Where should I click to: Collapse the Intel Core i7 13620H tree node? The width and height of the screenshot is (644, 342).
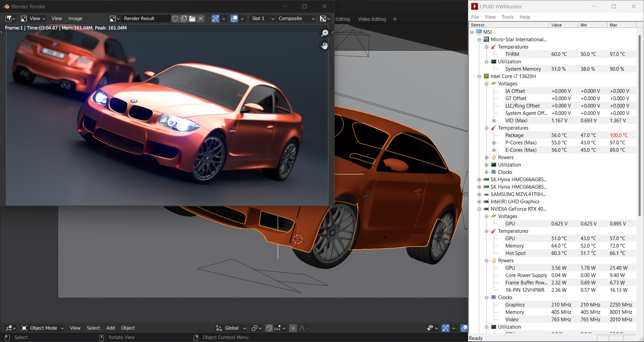[x=479, y=76]
